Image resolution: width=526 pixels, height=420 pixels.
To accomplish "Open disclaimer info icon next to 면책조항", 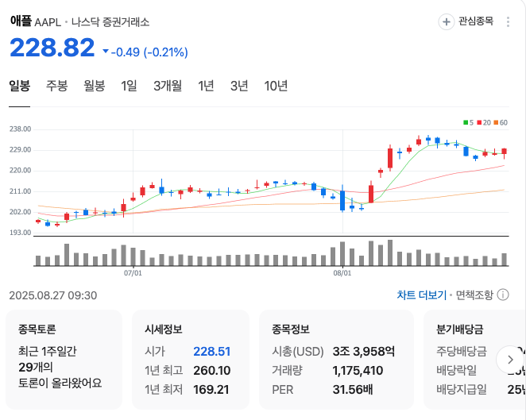I will tap(503, 295).
